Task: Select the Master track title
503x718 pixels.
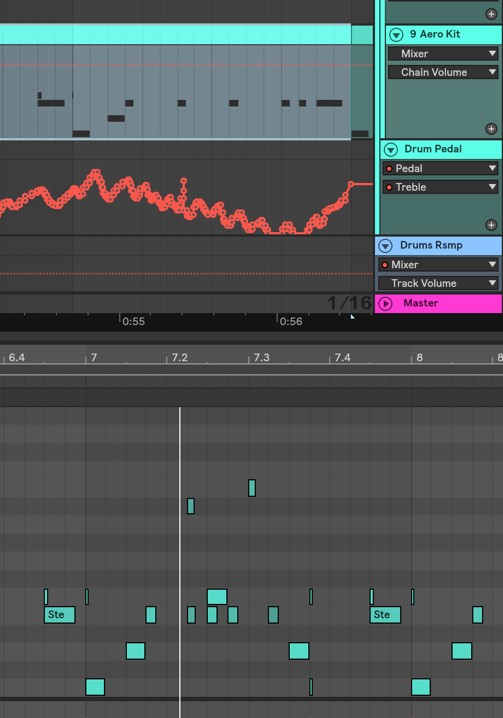Action: pyautogui.click(x=421, y=303)
